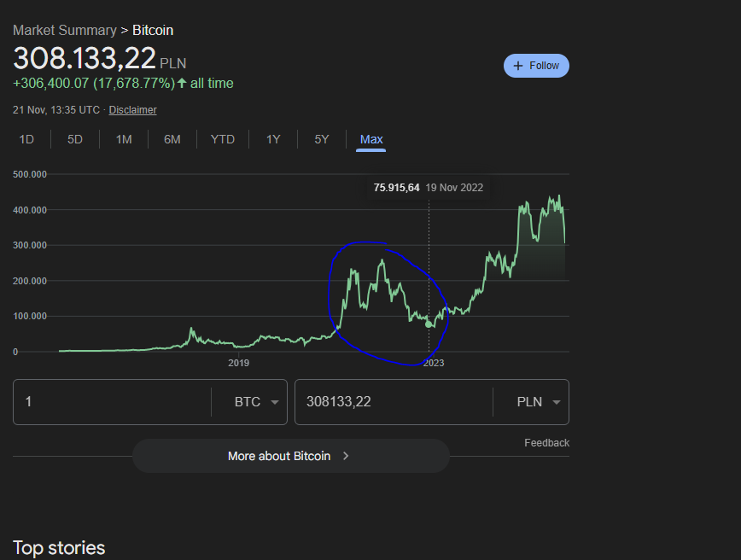Screen dimensions: 741x560
Task: Expand the PLN currency dropdown
Action: click(x=537, y=402)
